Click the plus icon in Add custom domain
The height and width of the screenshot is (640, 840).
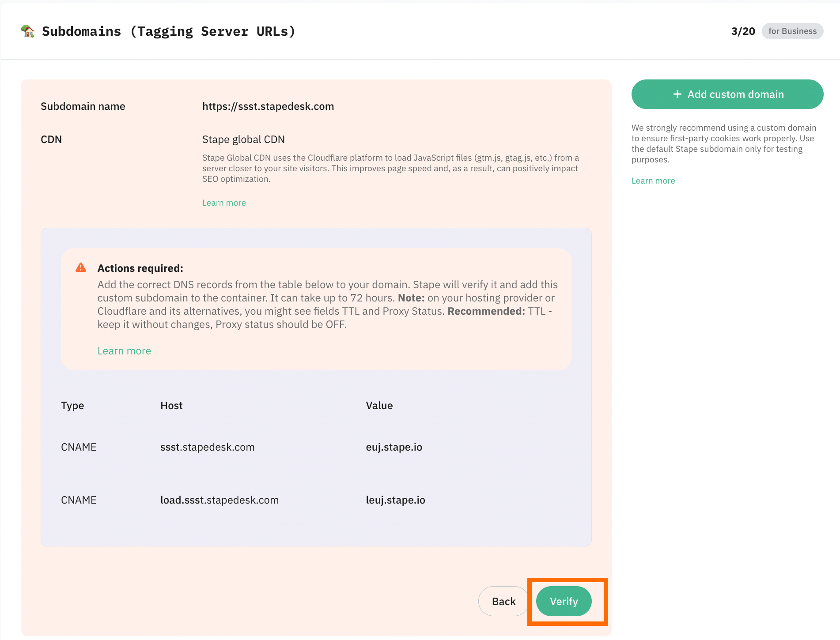pyautogui.click(x=677, y=94)
